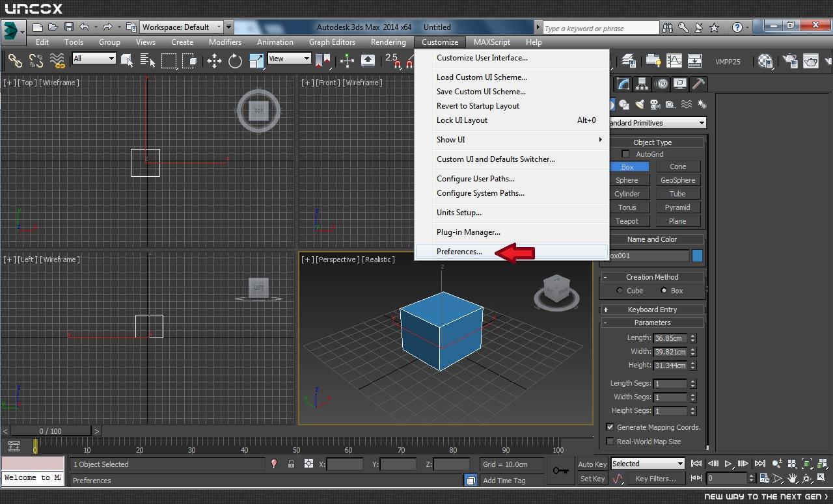The width and height of the screenshot is (833, 504).
Task: Choose the Rectangular Selection Region tool
Action: 169,61
